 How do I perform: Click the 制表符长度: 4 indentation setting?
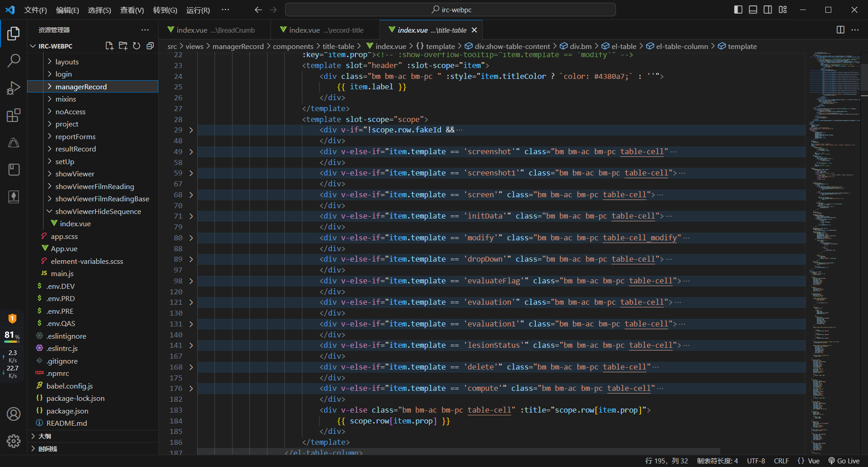718,461
